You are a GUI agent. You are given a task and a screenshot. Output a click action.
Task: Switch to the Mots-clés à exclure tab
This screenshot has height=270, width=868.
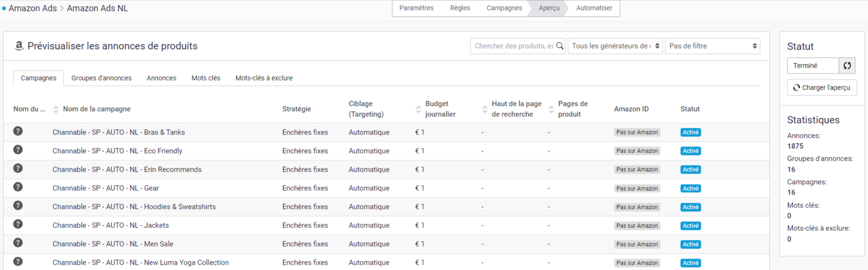(x=264, y=78)
